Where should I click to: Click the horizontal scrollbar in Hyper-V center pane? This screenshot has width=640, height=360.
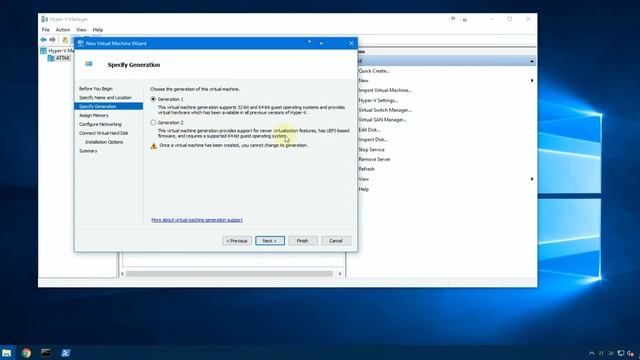click(x=229, y=274)
